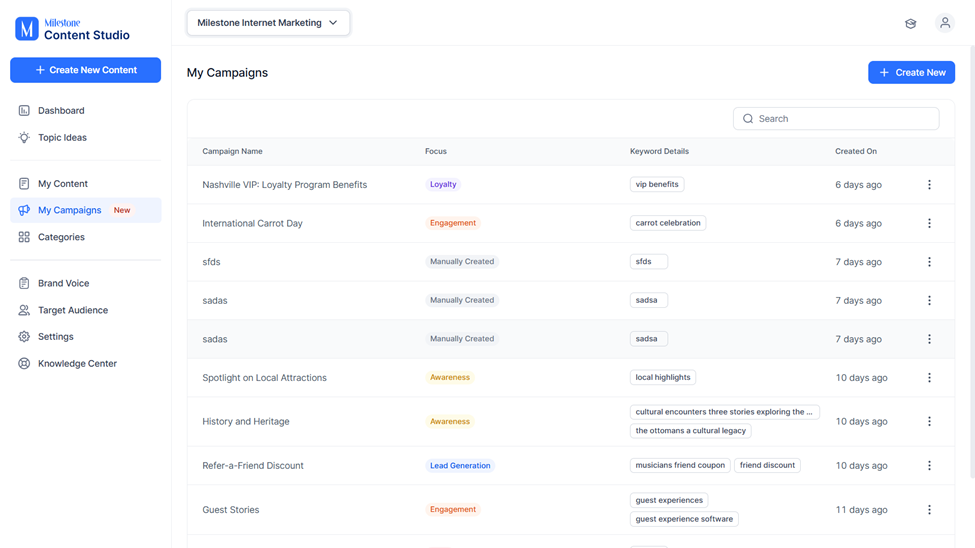Open the options menu for International Carrot Day

tap(929, 223)
